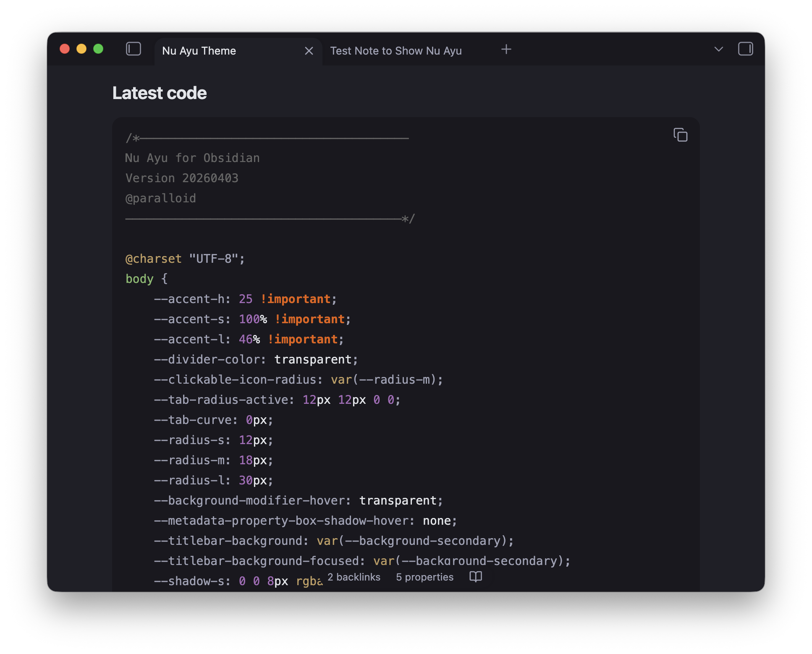Click the 'Version 20260403' comment line
Screen dimensions: 812x654
pos(182,178)
